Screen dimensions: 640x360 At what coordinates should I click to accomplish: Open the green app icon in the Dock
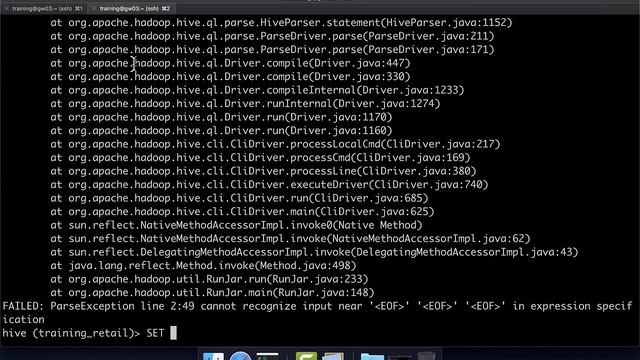(x=306, y=356)
